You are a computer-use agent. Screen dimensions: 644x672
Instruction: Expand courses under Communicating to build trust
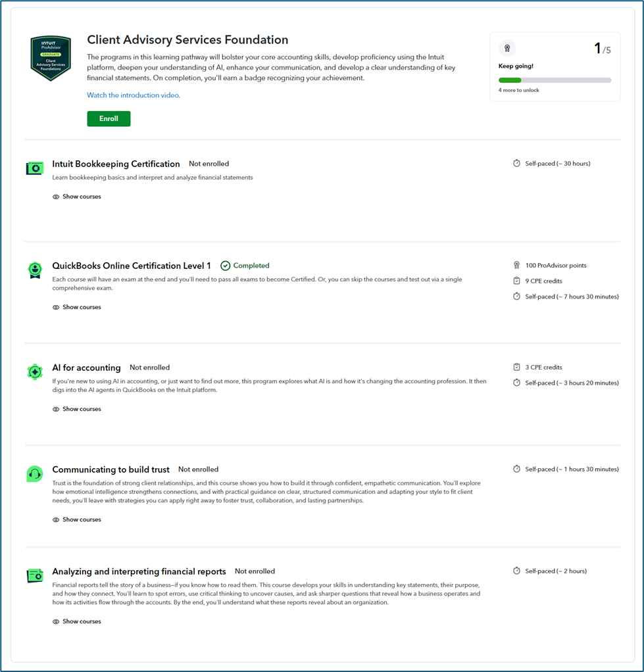coord(77,519)
